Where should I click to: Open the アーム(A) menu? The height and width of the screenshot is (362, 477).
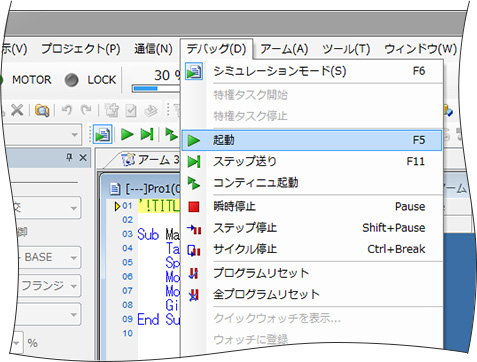(x=284, y=49)
